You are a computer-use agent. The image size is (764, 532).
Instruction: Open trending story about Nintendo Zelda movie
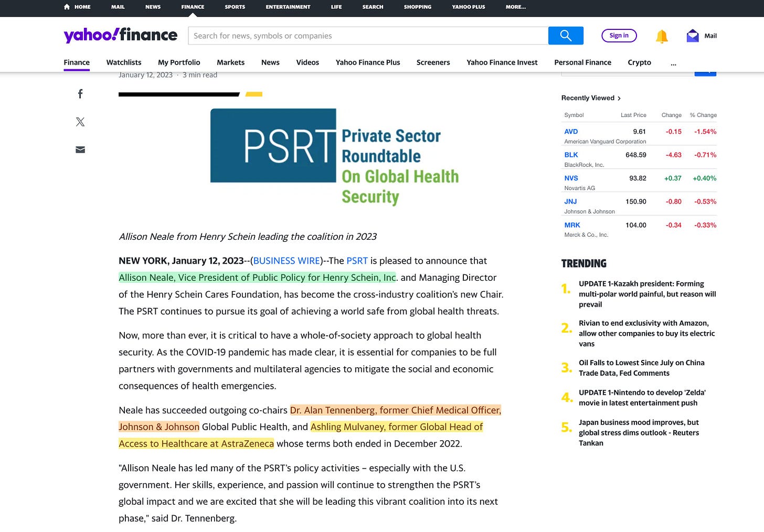pos(642,398)
